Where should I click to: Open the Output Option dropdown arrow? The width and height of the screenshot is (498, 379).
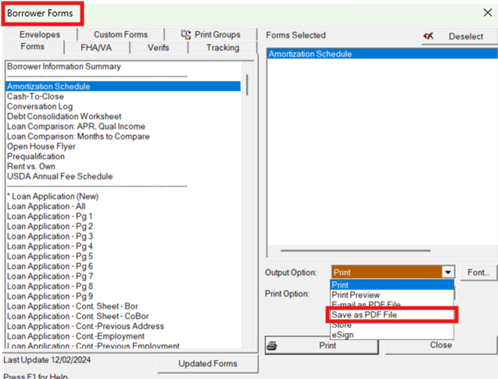click(448, 272)
